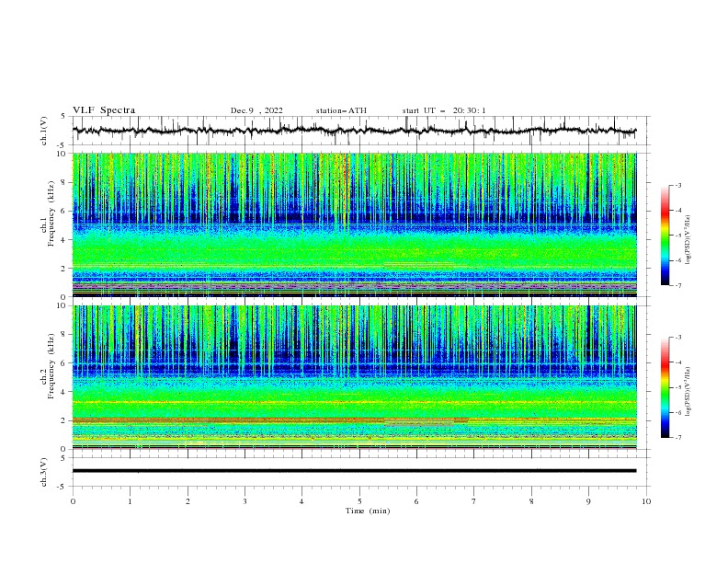Select the date text "Dec.9 , 2022"
Image resolution: width=728 pixels, height=563 pixels.
click(x=256, y=110)
